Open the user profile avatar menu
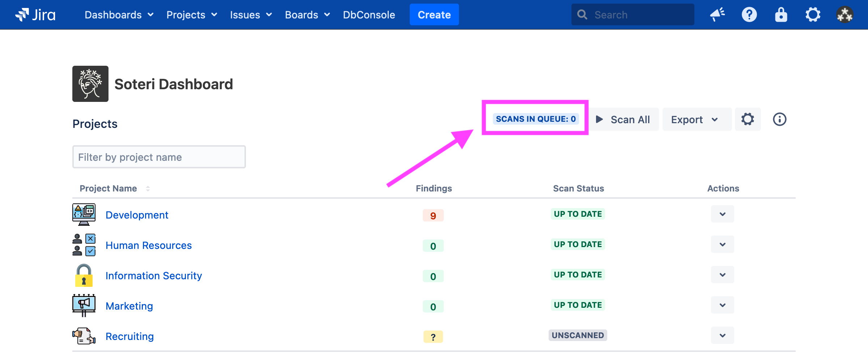This screenshot has height=358, width=868. 844,15
